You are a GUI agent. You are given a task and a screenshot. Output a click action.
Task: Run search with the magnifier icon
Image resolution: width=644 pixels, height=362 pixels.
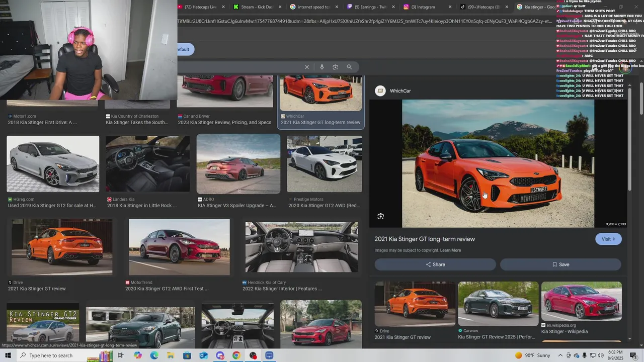pos(349,67)
